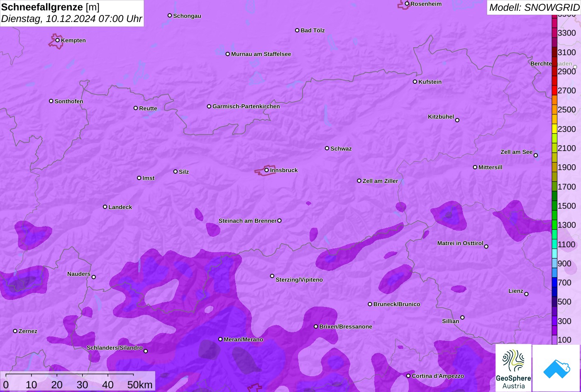Click the Modell: SNOWGRID label

click(x=534, y=7)
